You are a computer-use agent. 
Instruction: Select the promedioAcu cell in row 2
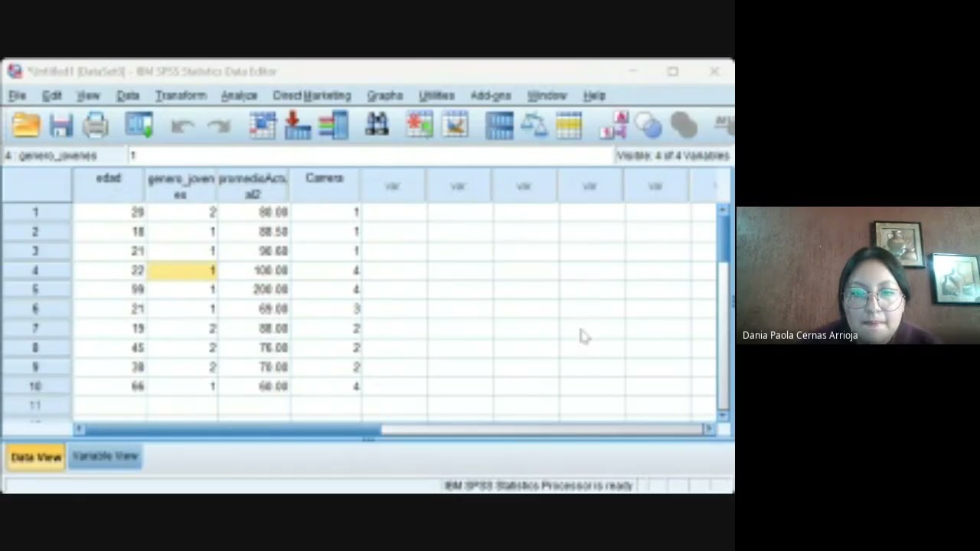[253, 231]
